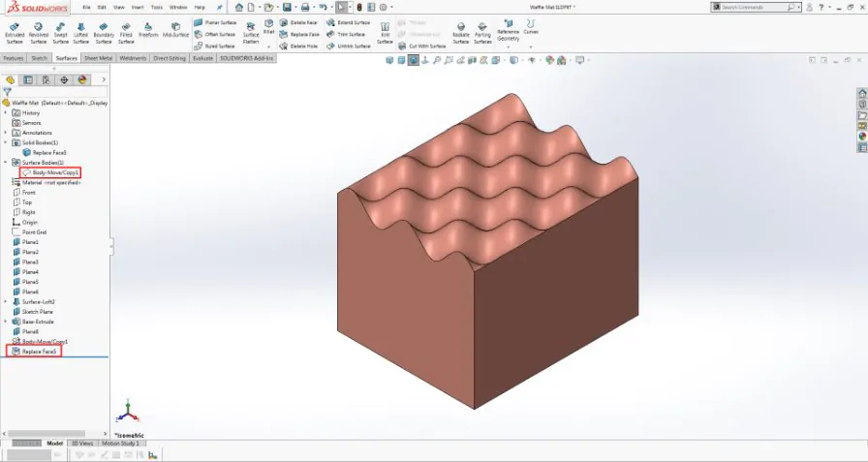Image resolution: width=868 pixels, height=462 pixels.
Task: Click the Rebuild traffic light icon
Action: 359,7
